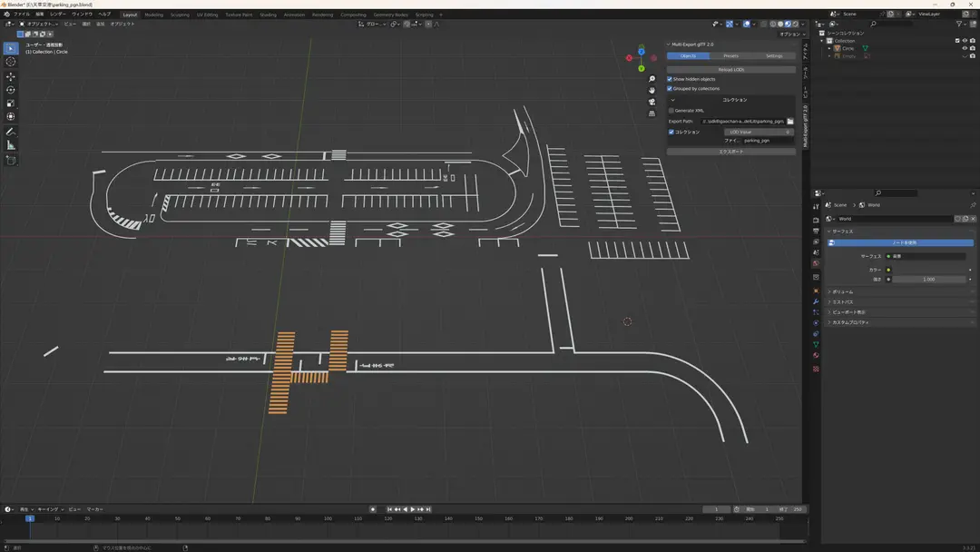Open the Material properties tab

coord(816,355)
